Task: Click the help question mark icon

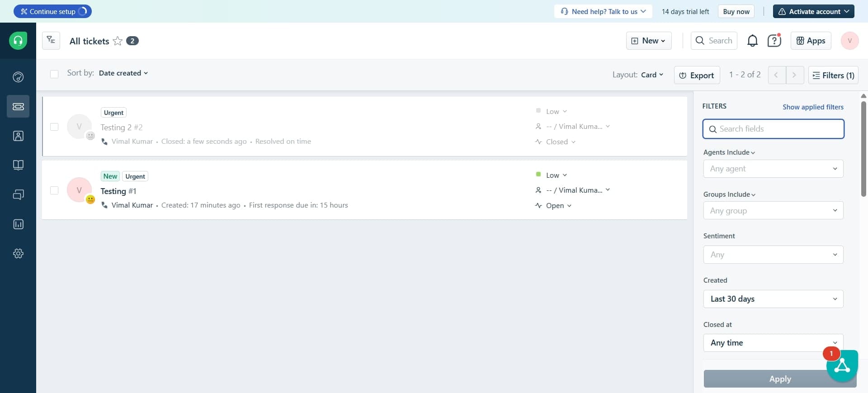Action: [774, 41]
